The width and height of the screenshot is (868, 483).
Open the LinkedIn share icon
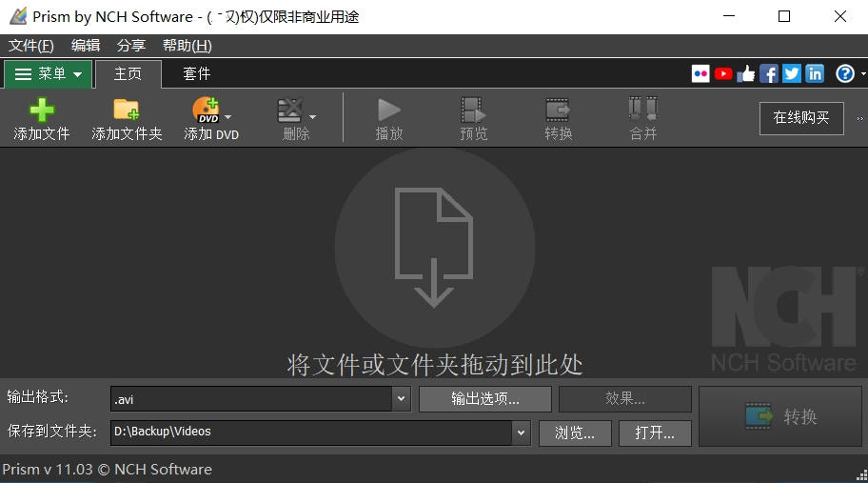click(815, 73)
